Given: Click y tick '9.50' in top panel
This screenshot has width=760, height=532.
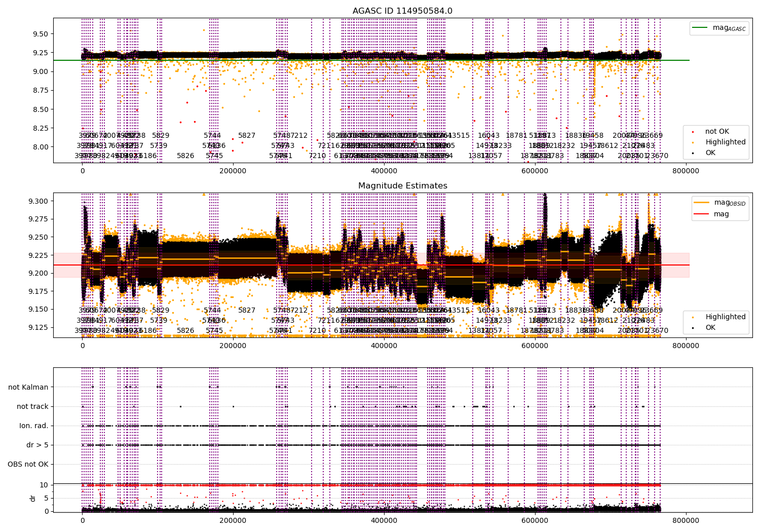Looking at the screenshot, I should coord(41,34).
